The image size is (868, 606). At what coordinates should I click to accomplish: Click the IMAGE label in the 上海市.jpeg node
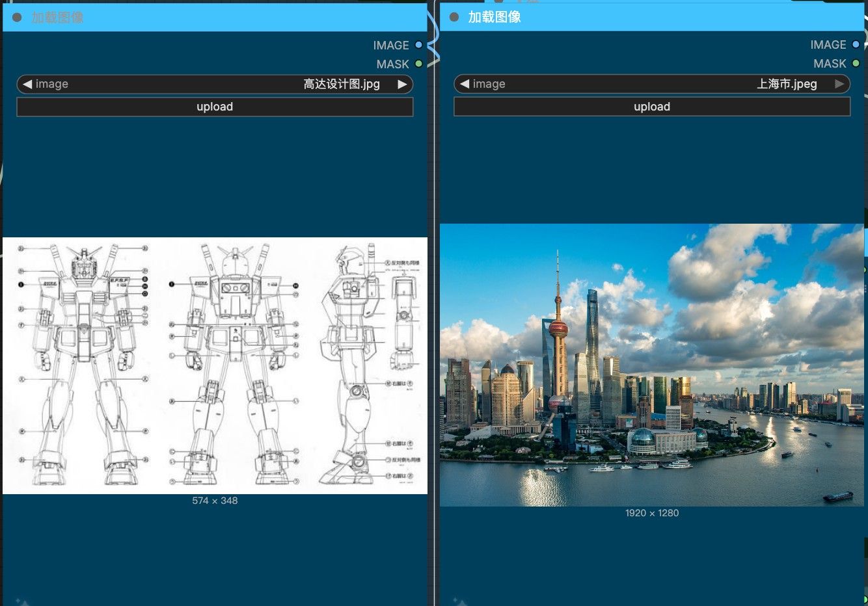tap(828, 45)
